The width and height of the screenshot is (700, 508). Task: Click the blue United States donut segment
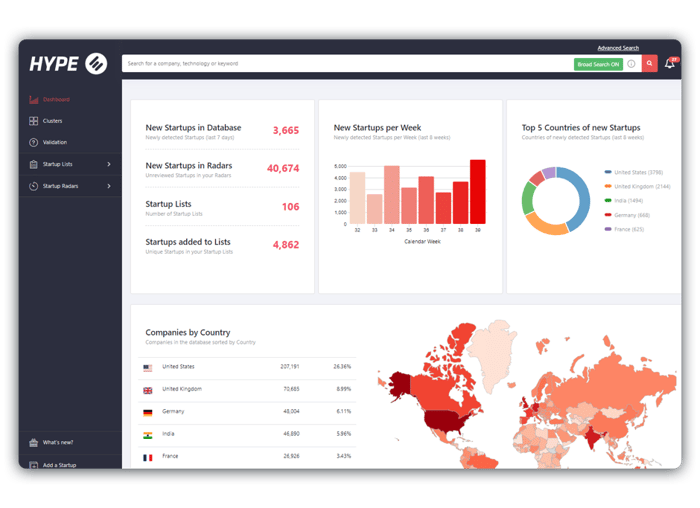(x=582, y=196)
